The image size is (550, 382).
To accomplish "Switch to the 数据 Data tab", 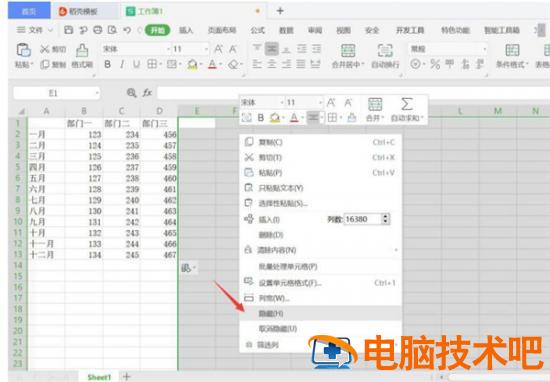I will [x=286, y=31].
